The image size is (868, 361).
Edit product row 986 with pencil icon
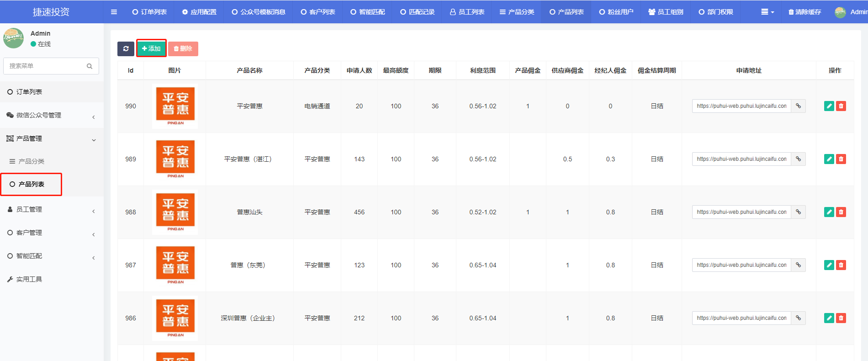pyautogui.click(x=829, y=318)
